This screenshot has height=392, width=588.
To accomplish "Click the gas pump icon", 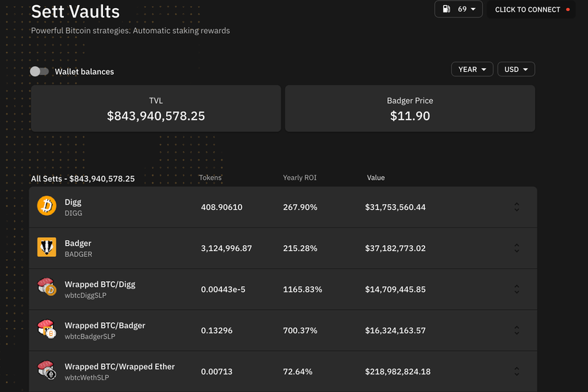I will point(446,9).
